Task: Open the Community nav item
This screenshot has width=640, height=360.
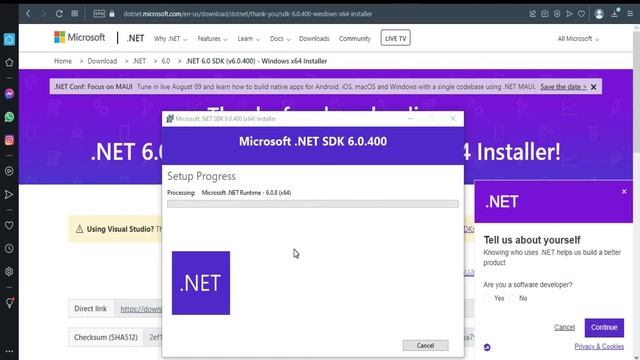Action: [x=355, y=39]
